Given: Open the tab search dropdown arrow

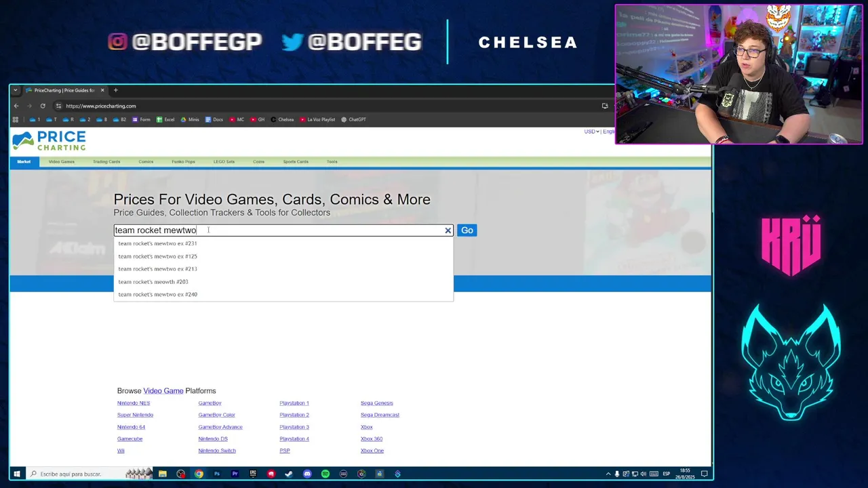Looking at the screenshot, I should click(15, 90).
